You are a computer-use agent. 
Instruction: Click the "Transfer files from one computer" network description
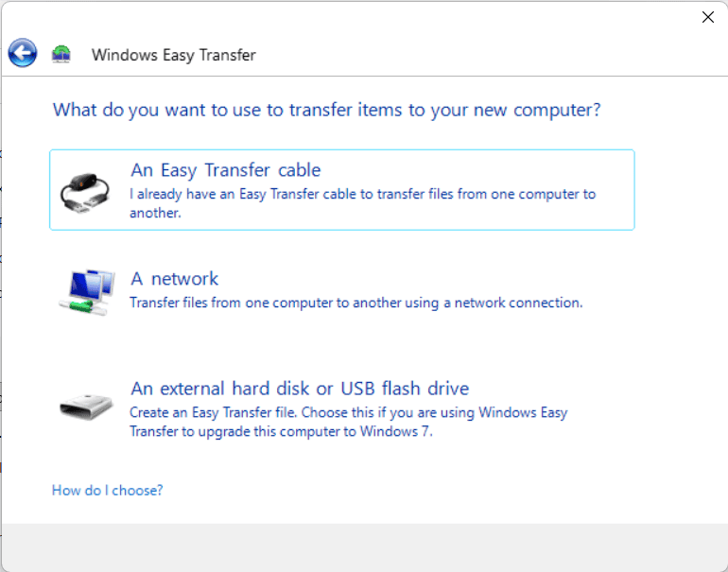pyautogui.click(x=356, y=303)
